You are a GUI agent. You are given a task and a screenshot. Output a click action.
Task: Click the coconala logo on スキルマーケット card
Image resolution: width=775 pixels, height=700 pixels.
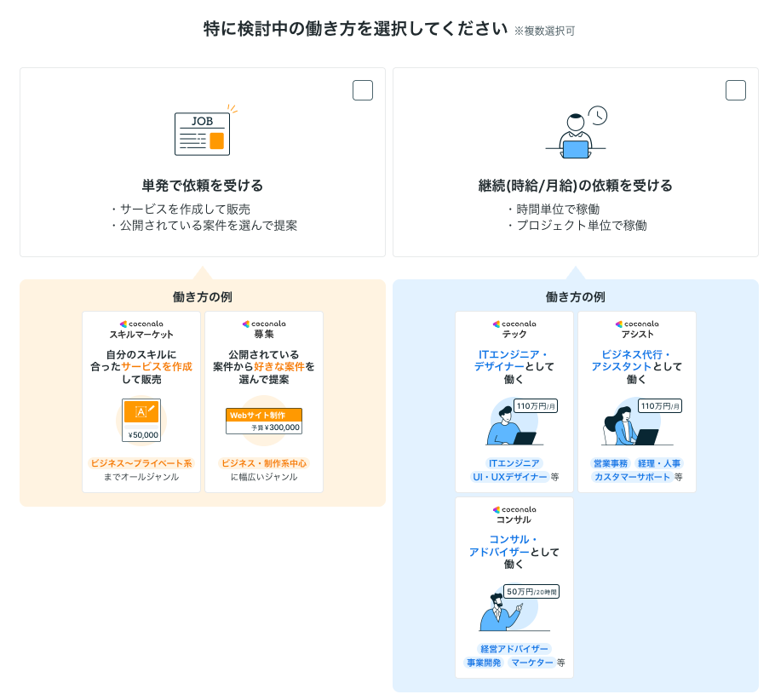[141, 324]
